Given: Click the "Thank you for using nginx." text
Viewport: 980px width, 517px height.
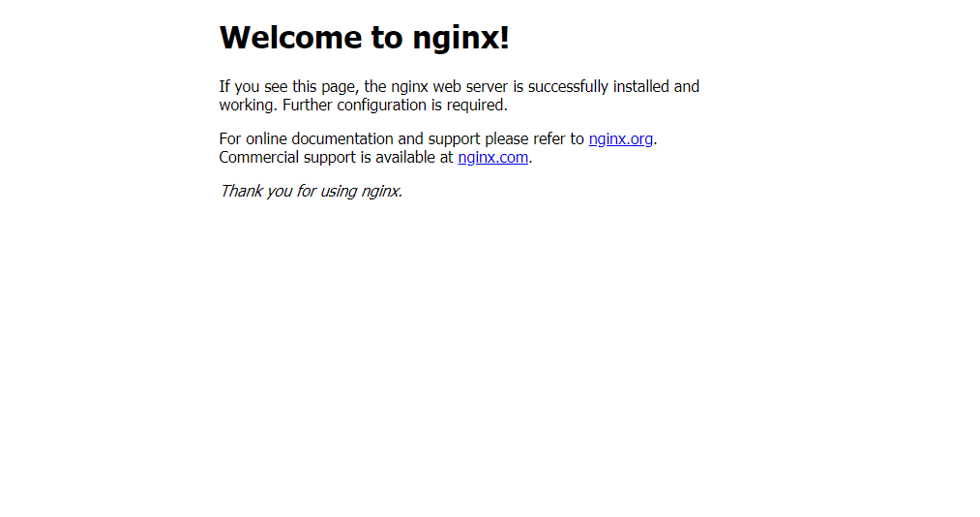Looking at the screenshot, I should pos(311,192).
